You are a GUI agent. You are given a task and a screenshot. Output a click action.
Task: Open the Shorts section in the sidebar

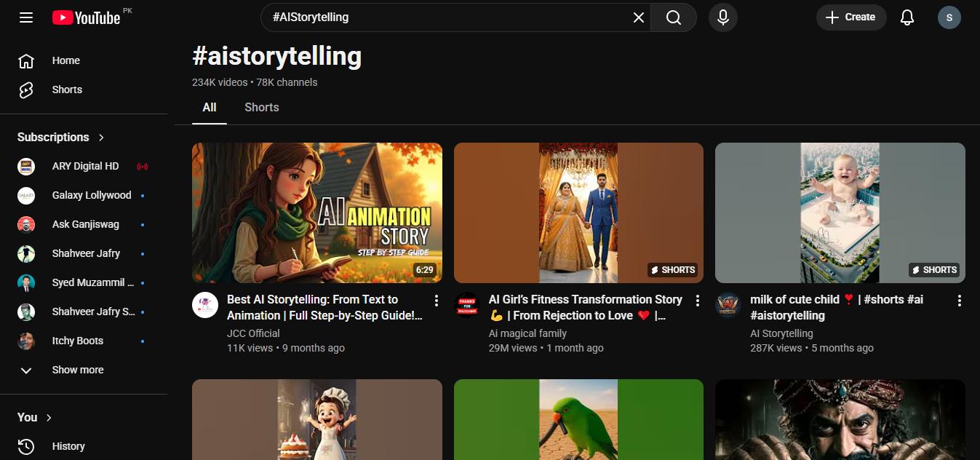(x=67, y=89)
